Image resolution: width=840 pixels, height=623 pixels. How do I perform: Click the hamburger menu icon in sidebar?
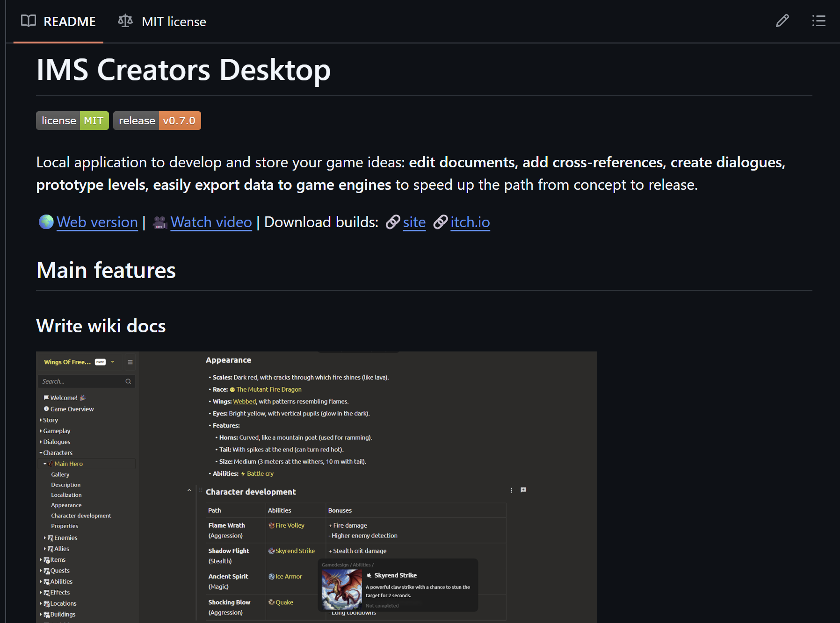[130, 362]
